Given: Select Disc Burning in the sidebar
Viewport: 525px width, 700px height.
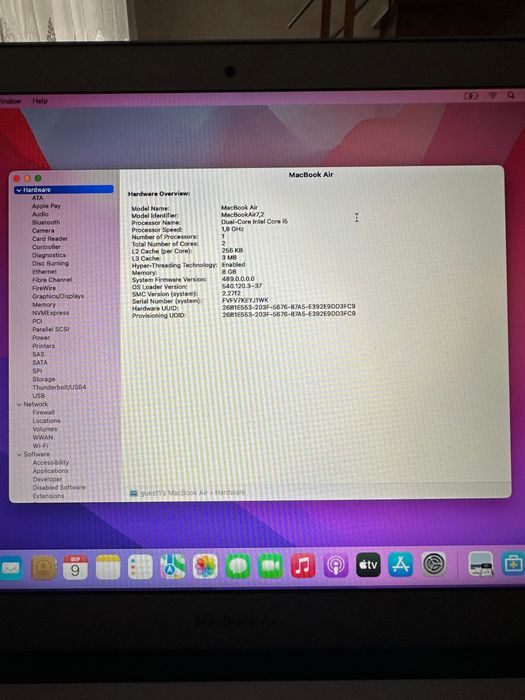Looking at the screenshot, I should coord(50,263).
